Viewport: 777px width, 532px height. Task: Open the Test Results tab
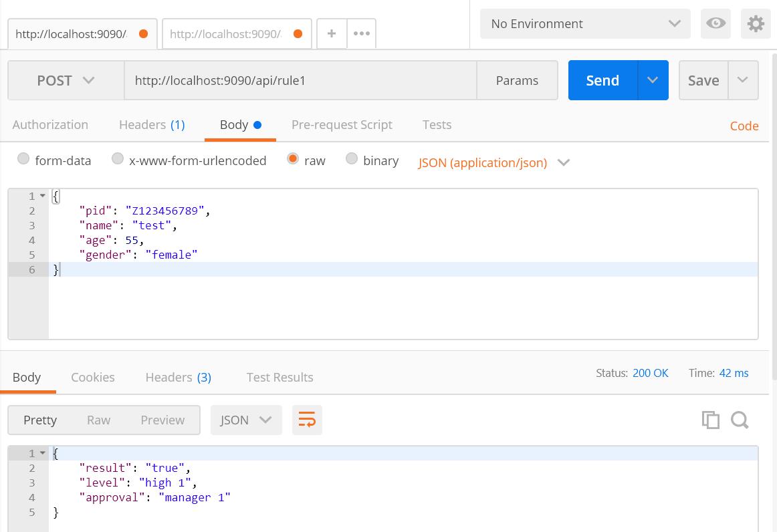(x=280, y=378)
